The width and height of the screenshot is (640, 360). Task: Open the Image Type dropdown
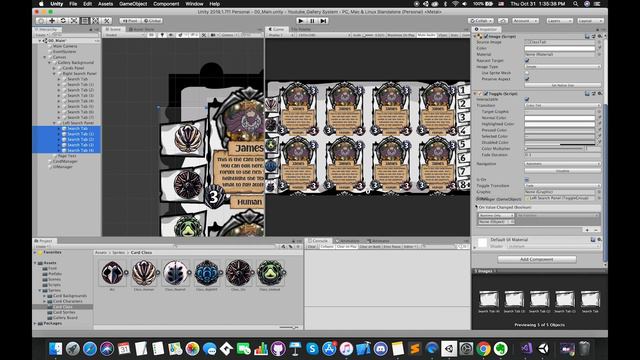point(562,67)
